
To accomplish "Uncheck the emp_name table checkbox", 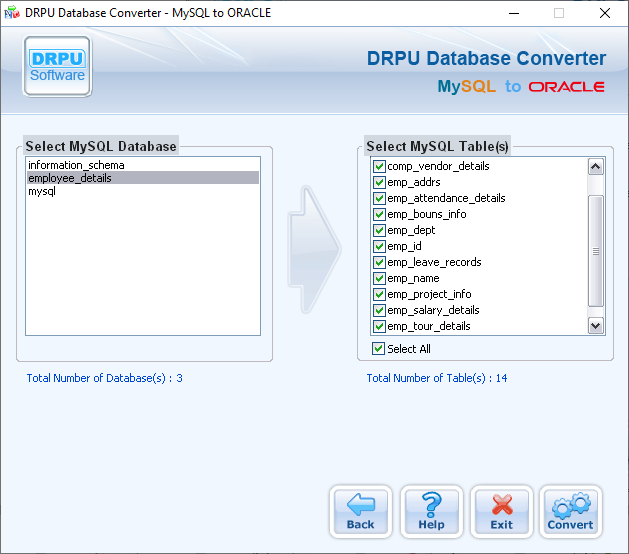I will pos(379,278).
